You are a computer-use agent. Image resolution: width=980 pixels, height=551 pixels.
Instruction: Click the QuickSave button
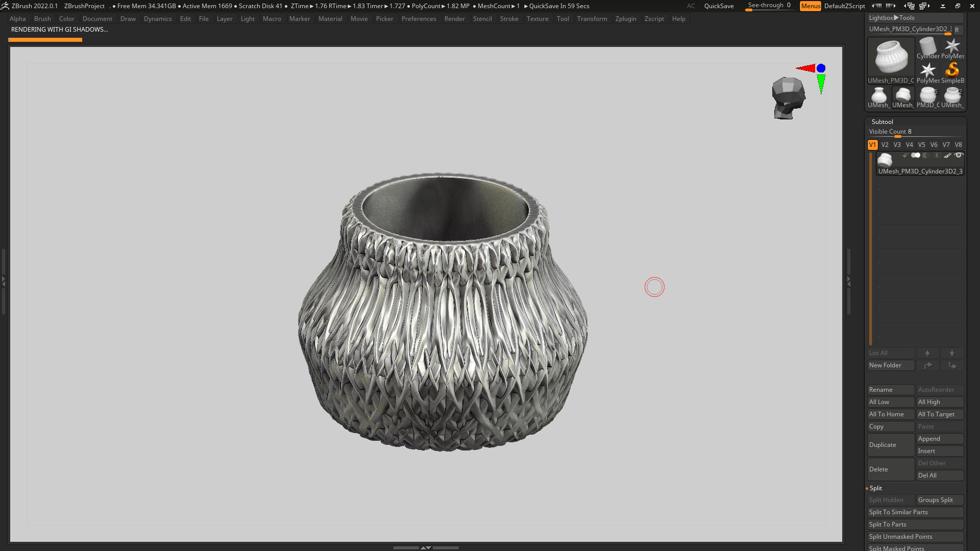719,6
